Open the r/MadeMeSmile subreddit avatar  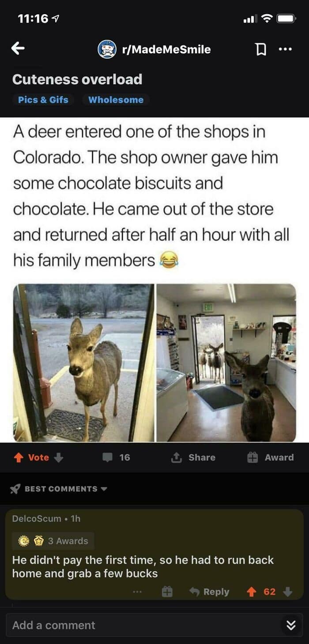click(x=107, y=49)
